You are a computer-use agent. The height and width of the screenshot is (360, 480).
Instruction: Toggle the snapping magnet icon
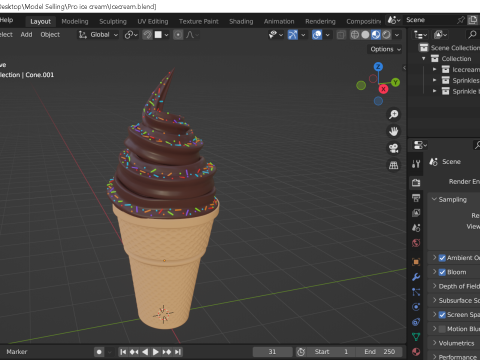147,35
